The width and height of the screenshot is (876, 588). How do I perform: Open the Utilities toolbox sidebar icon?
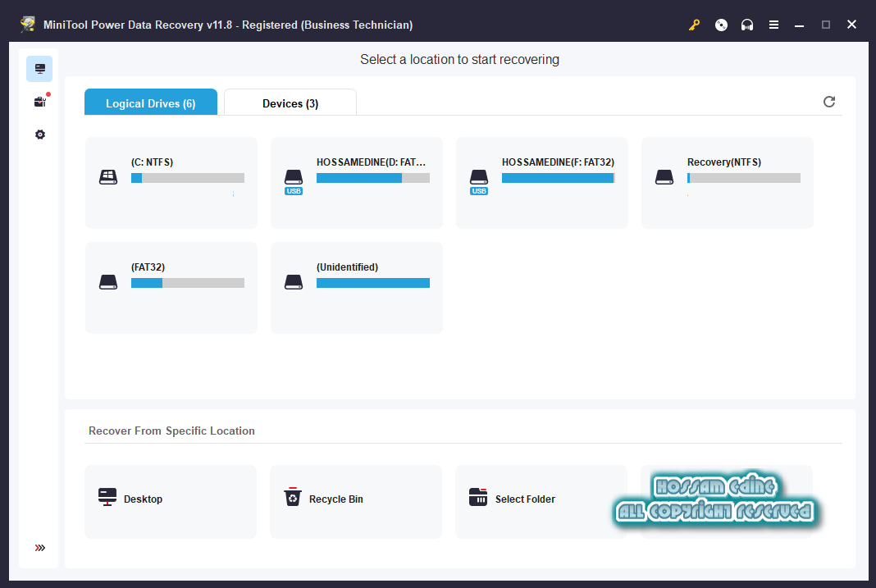tap(39, 102)
